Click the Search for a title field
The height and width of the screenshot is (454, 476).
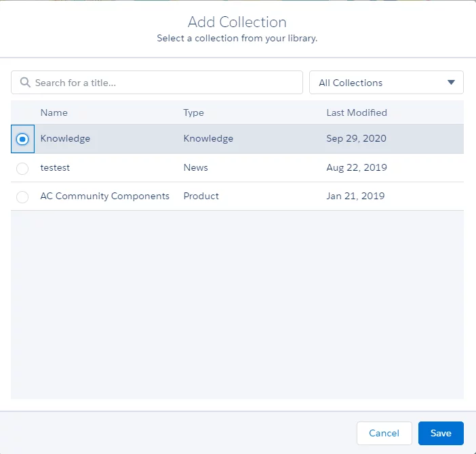[x=157, y=83]
